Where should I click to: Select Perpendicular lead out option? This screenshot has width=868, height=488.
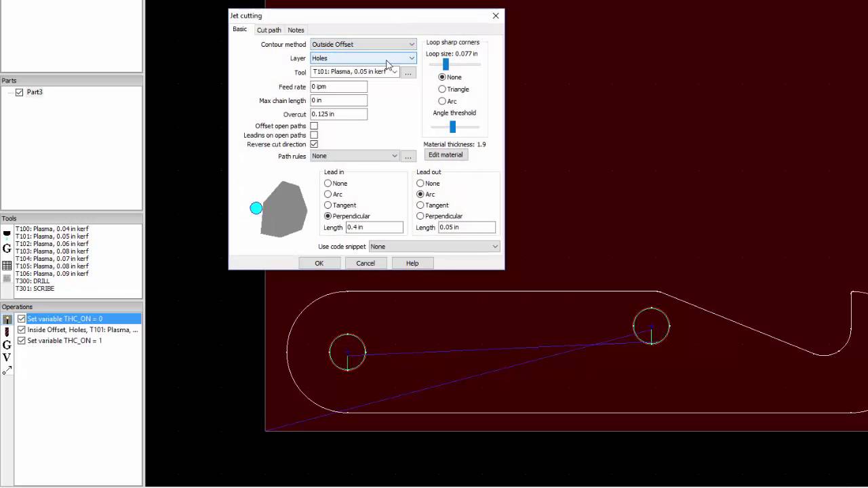tap(420, 216)
